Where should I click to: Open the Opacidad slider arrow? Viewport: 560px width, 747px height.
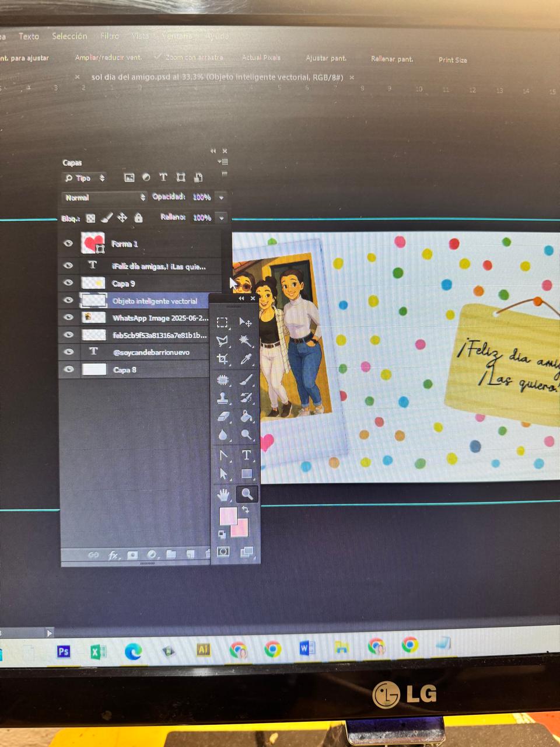(221, 197)
